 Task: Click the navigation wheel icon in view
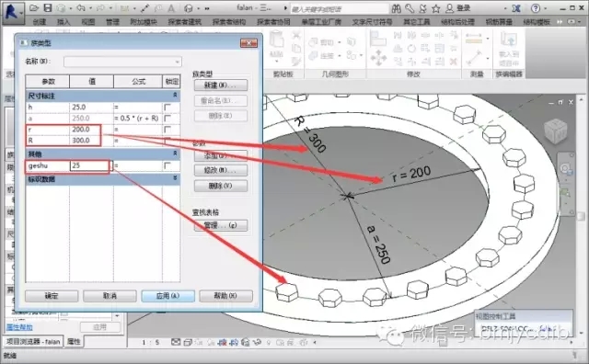pyautogui.click(x=565, y=169)
